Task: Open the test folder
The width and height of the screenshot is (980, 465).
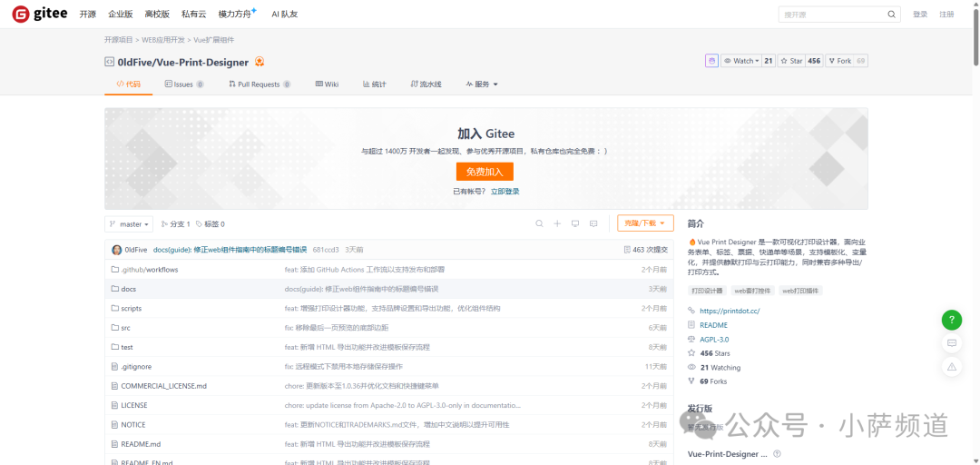Action: (127, 347)
